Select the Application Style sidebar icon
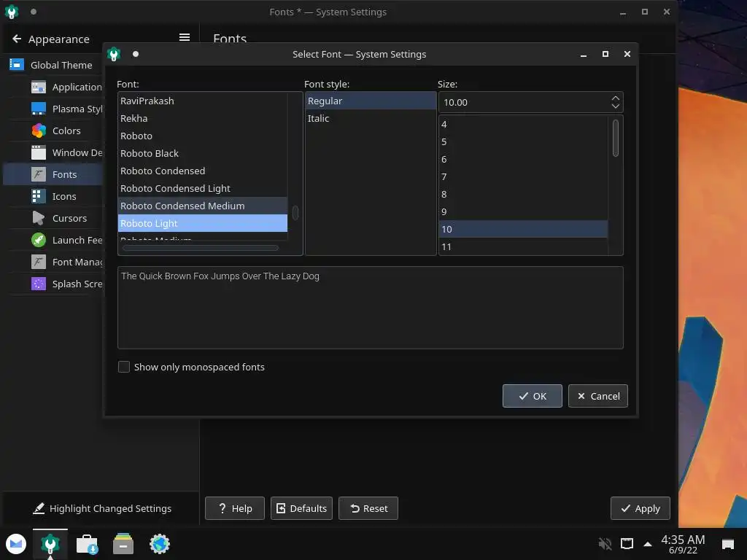 [x=39, y=87]
